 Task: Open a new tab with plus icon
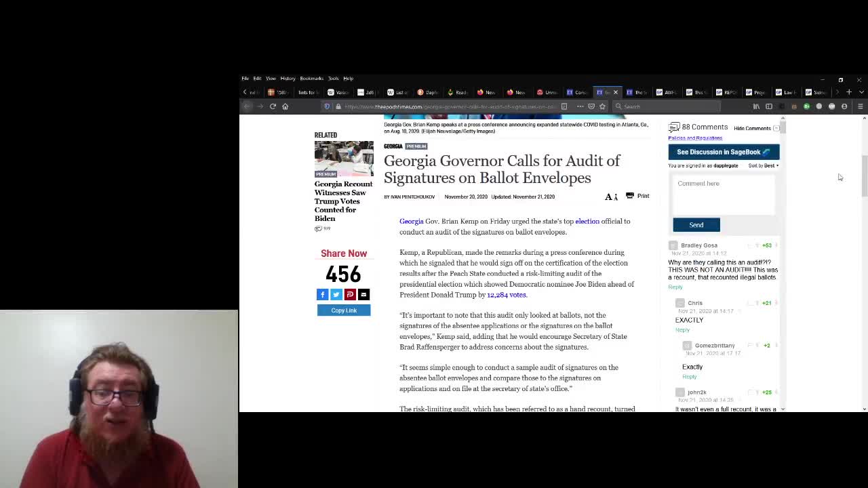[x=848, y=92]
